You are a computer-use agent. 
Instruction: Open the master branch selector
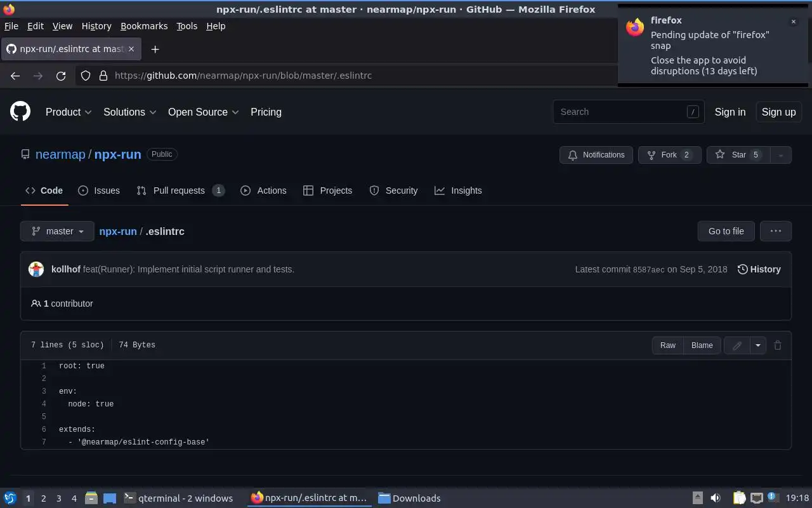point(57,231)
